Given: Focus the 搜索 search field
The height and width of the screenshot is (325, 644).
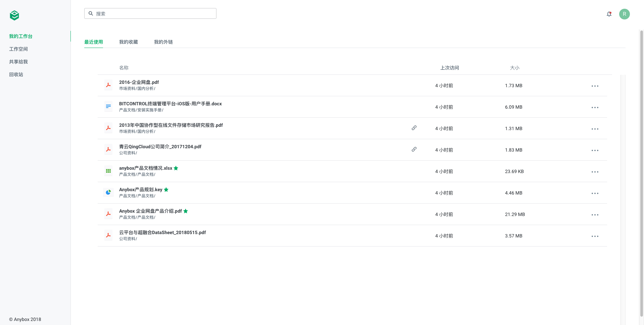Looking at the screenshot, I should pos(150,13).
